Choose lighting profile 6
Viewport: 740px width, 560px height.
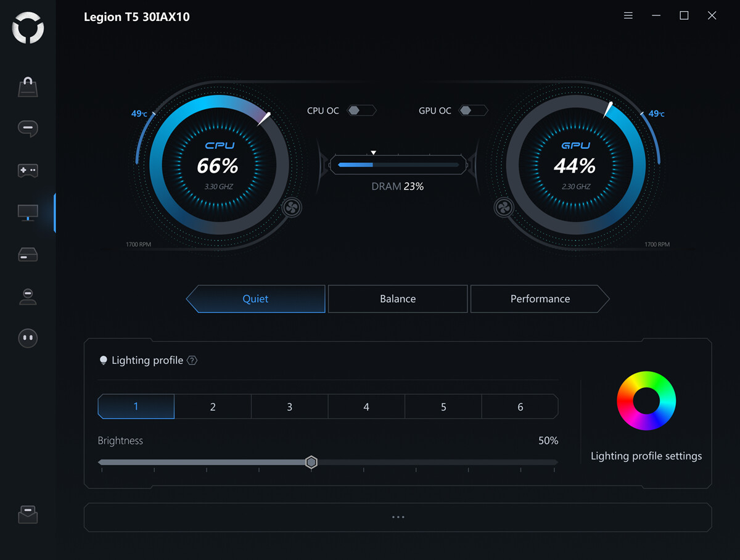click(520, 407)
